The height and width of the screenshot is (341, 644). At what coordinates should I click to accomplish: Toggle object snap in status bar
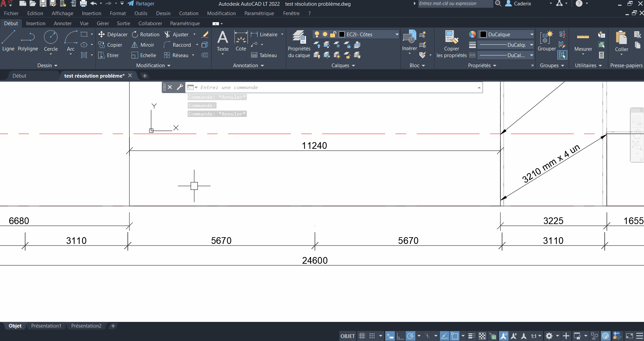pos(427,336)
